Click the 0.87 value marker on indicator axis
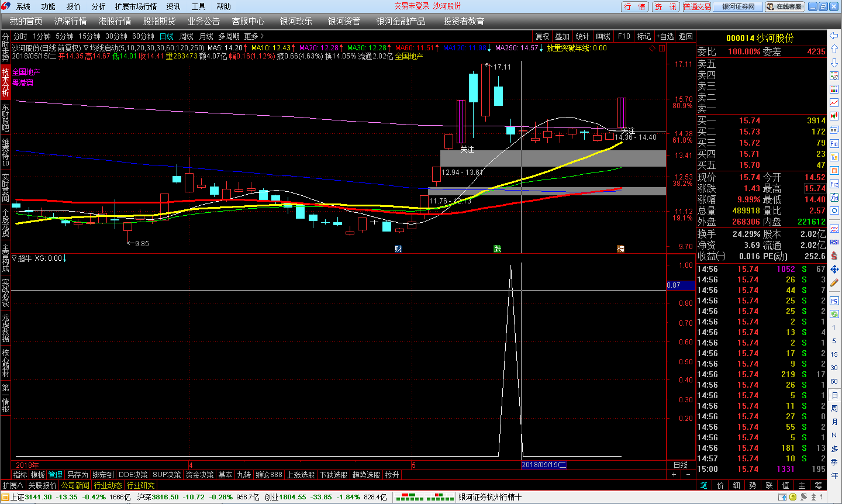 click(674, 285)
